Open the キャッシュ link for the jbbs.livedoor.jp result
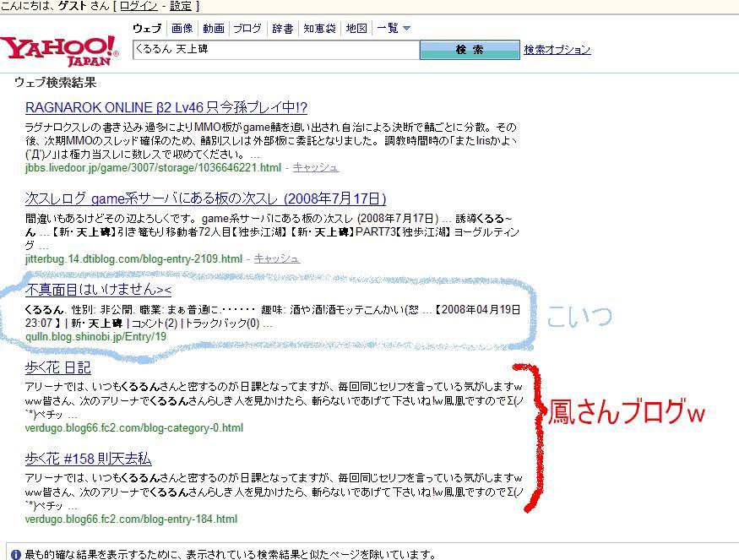The width and height of the screenshot is (739, 560). (315, 167)
